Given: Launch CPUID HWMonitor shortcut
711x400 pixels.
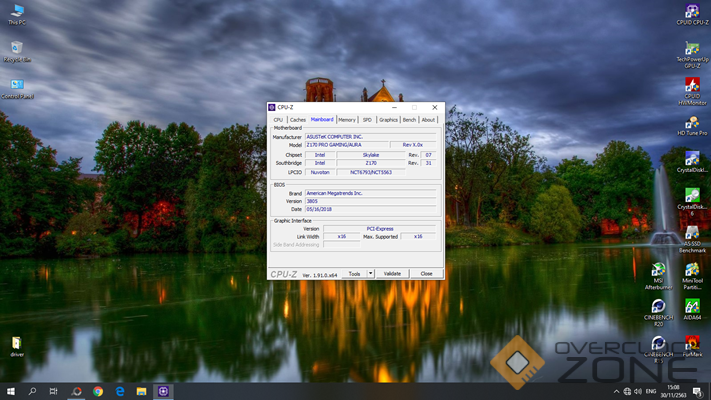Looking at the screenshot, I should point(692,91).
